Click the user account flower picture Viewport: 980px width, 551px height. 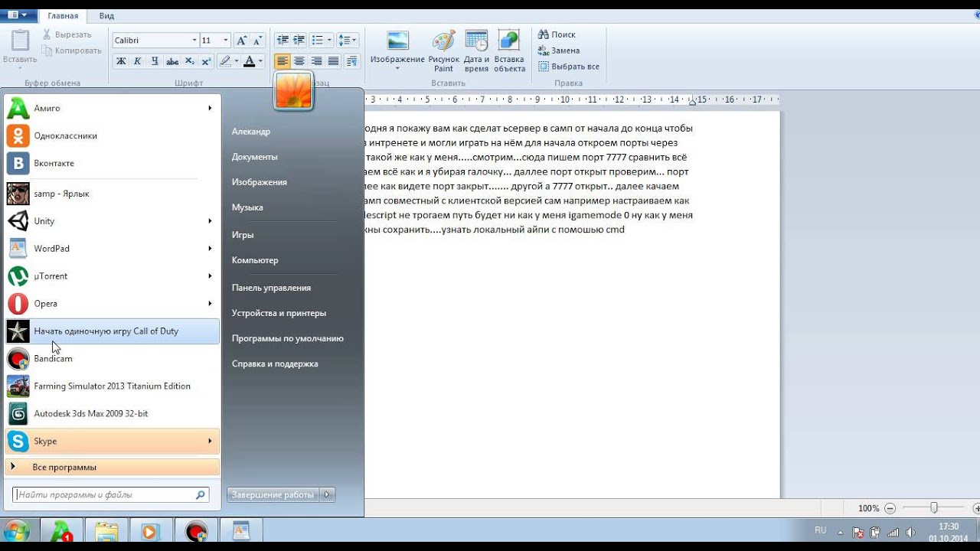pos(294,91)
